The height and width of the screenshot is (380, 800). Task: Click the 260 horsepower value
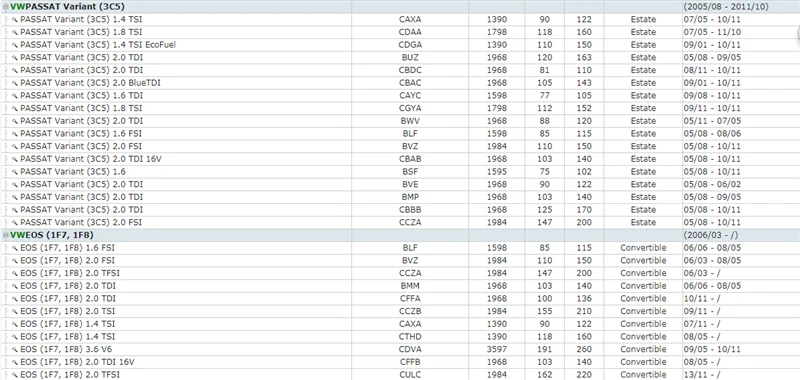pos(584,349)
